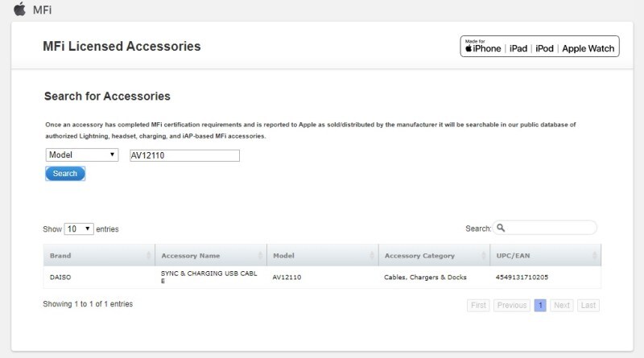Go to Last results page
Image resolution: width=644 pixels, height=358 pixels.
(x=588, y=306)
